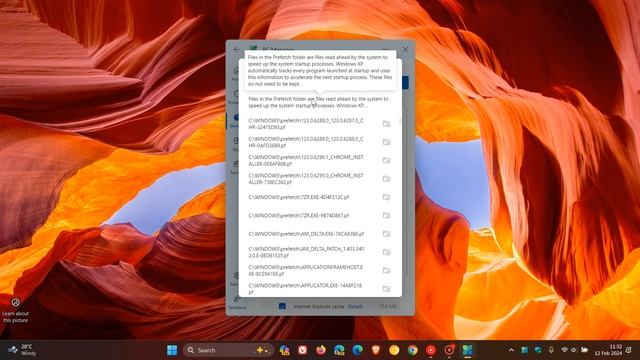Open Microsoft Edge from the taskbar
This screenshot has width=640, height=360.
coord(358,350)
